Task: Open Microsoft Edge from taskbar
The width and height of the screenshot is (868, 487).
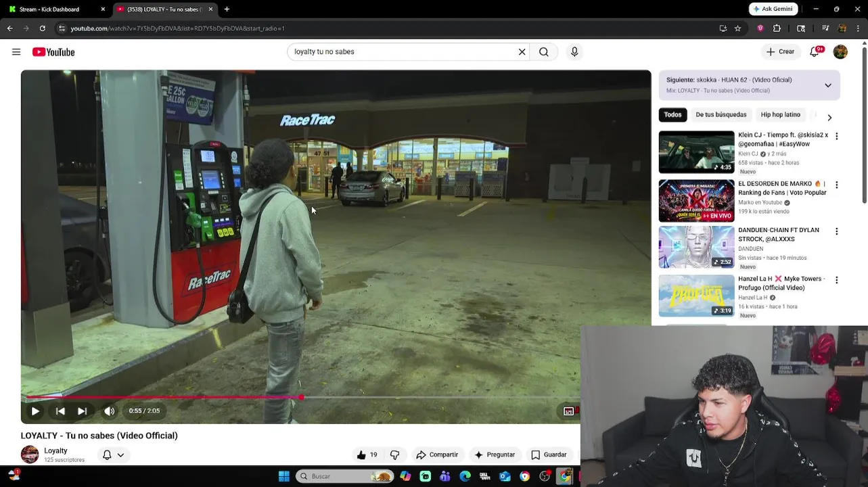Action: [x=465, y=476]
